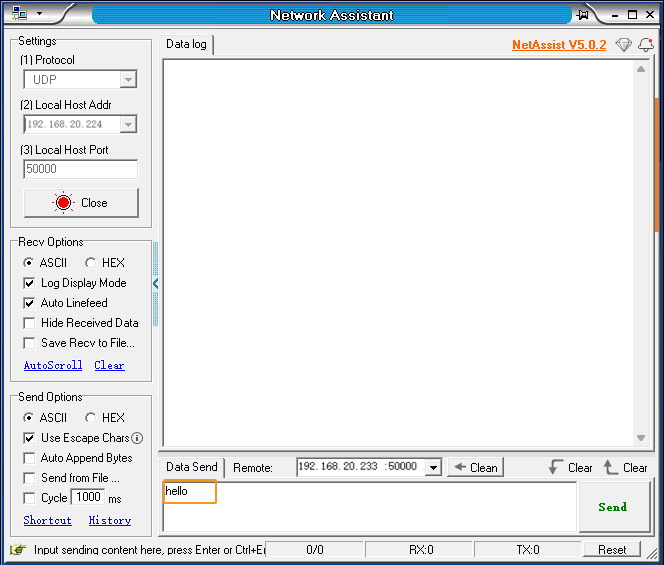Screen dimensions: 664x565
Task: Click the down-arrow Clear icon above send box
Action: click(556, 467)
